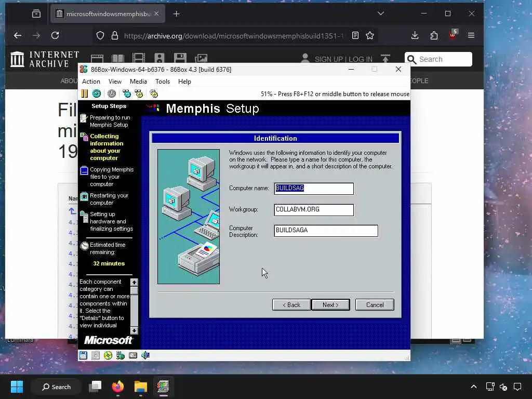Open the Internet Archive software floppy icon
This screenshot has height=399, width=532.
coord(180,58)
